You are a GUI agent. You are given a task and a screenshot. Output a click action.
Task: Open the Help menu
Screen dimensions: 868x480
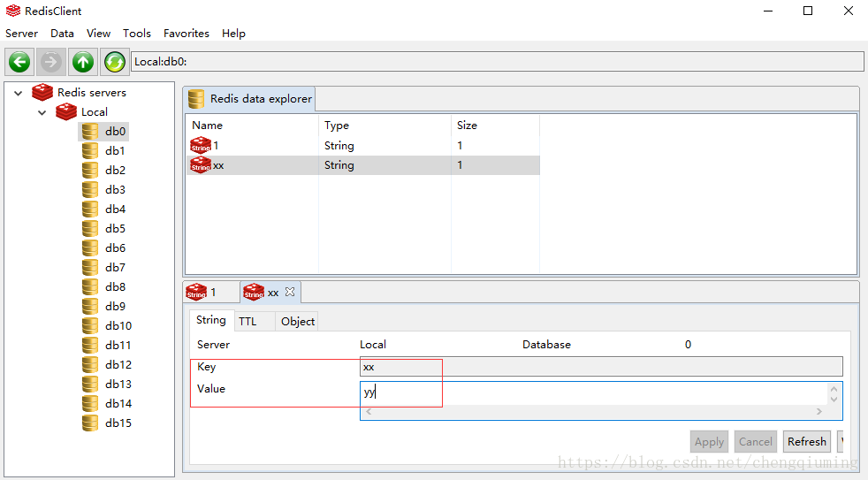tap(233, 34)
